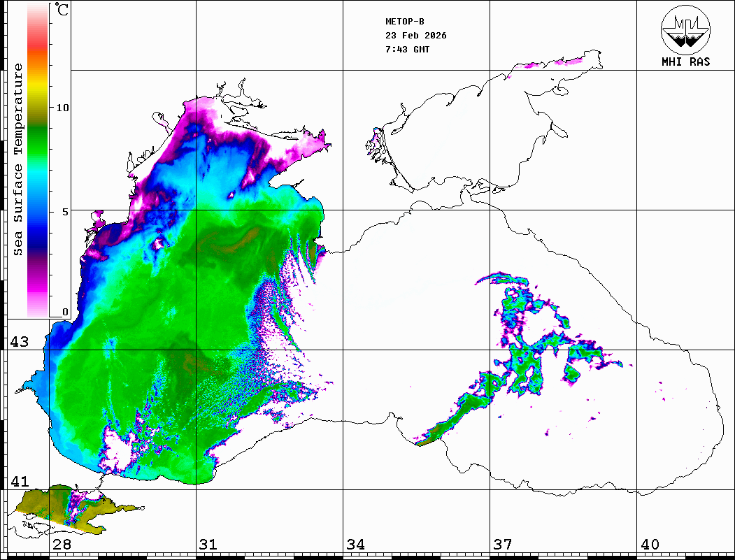
Task: Click the latitude label '41'
Action: point(20,482)
